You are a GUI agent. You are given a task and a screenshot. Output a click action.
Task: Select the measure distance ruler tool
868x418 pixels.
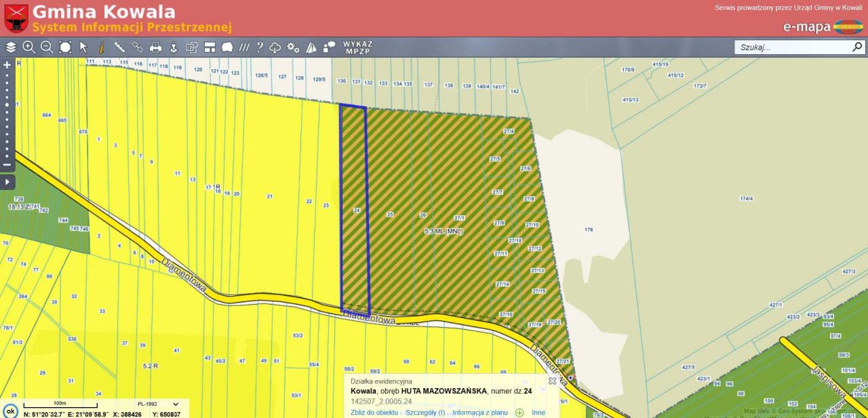pos(119,47)
